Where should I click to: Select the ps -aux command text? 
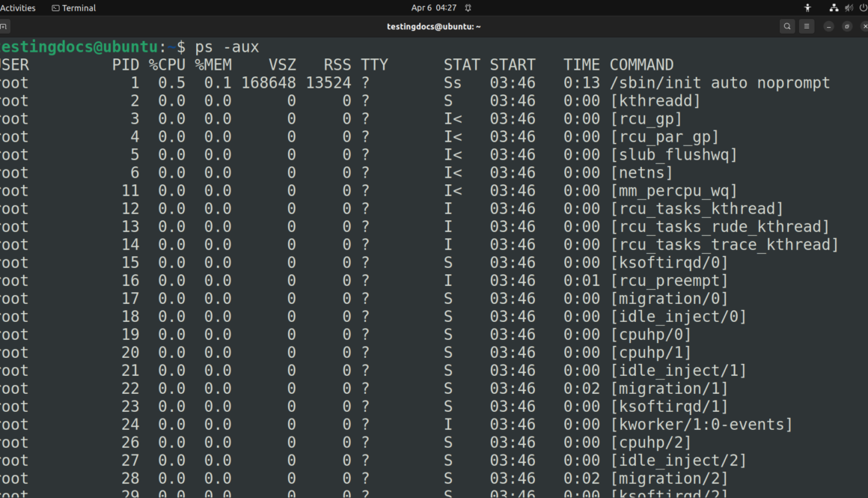[227, 46]
